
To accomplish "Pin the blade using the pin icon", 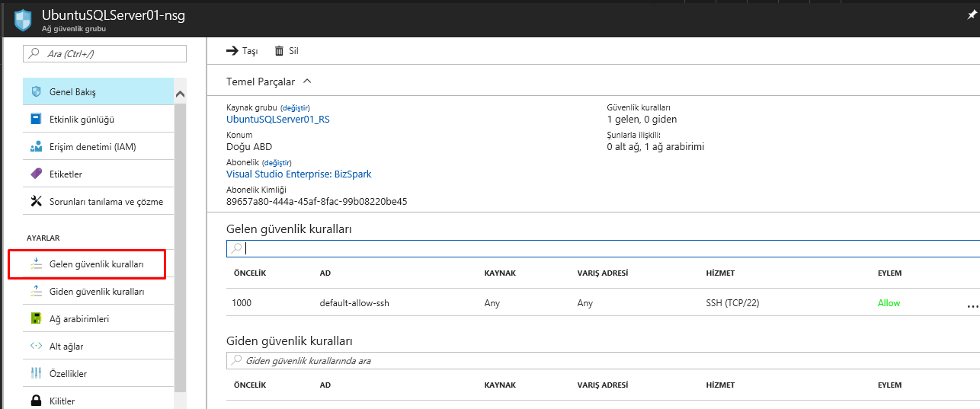I will point(972,14).
